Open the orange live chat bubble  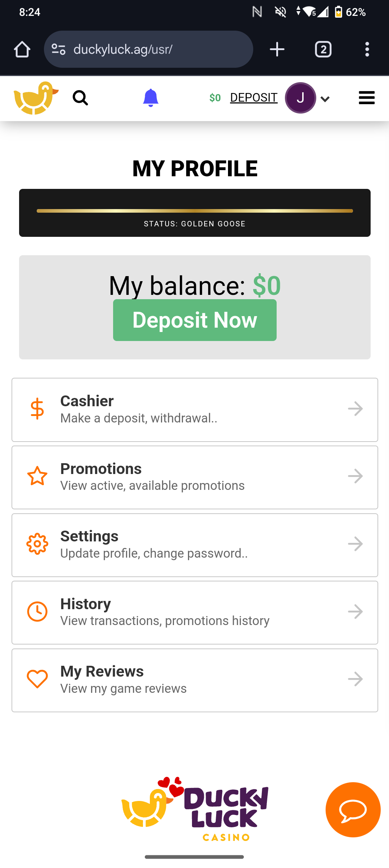click(x=353, y=810)
